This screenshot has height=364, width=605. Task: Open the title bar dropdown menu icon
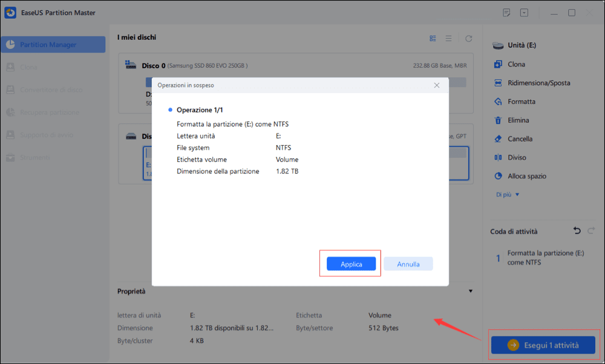(524, 13)
